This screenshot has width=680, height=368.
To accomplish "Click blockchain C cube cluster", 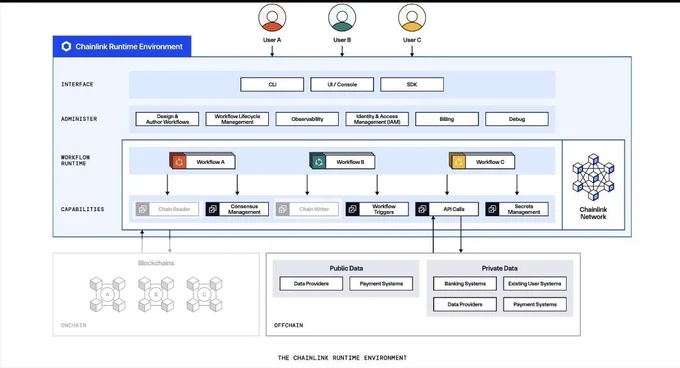I will coord(205,295).
